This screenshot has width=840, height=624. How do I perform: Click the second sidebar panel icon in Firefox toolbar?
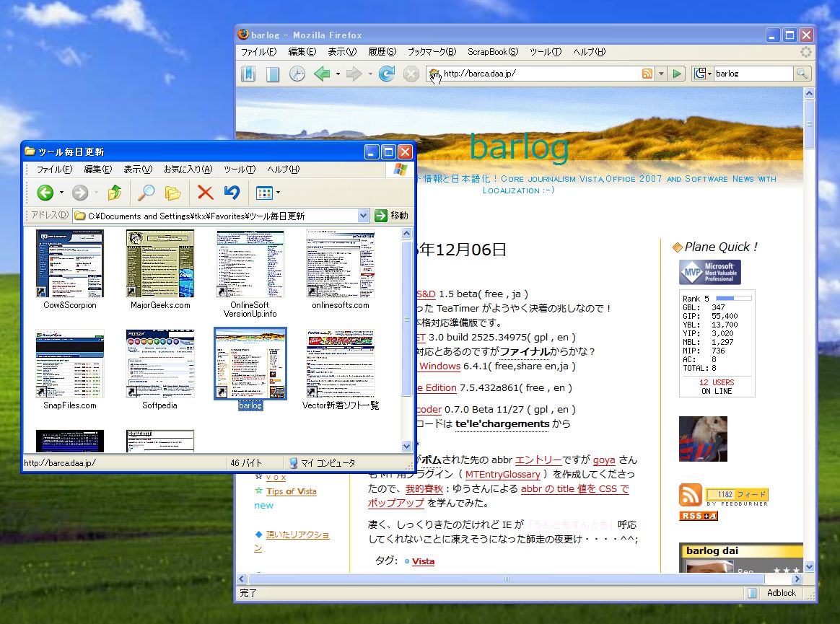tap(273, 74)
